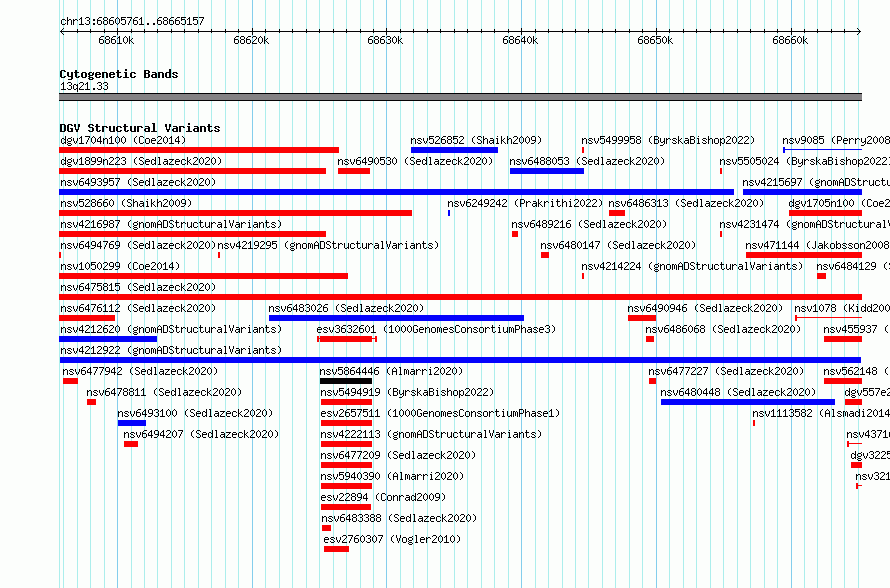Screen dimensions: 890x588
Task: Click the chr13:68605761..68665157 coordinate label
Action: tap(132, 21)
